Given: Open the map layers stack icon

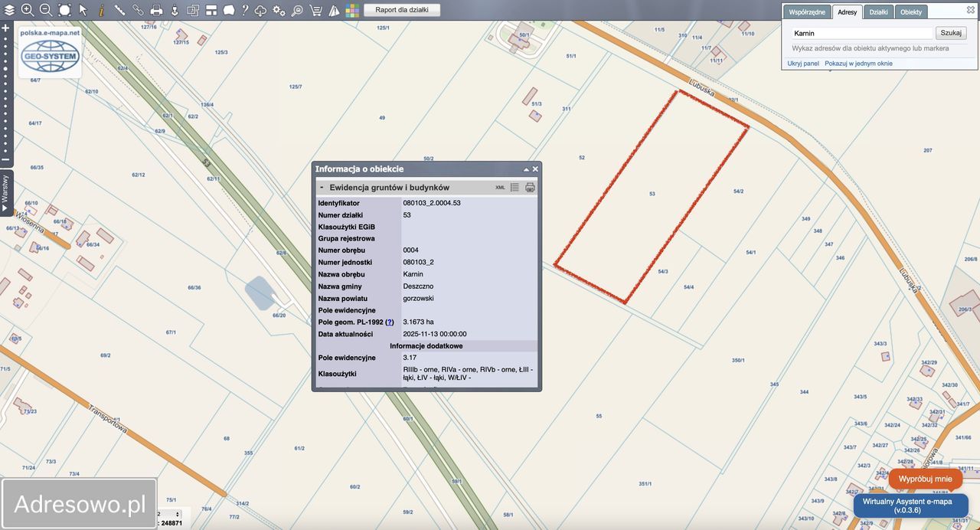Looking at the screenshot, I should (x=9, y=10).
